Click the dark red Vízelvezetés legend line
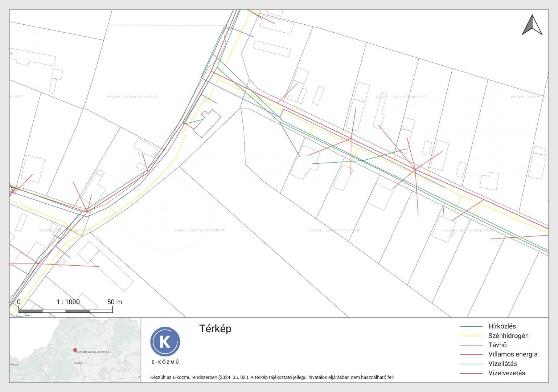 click(x=471, y=373)
